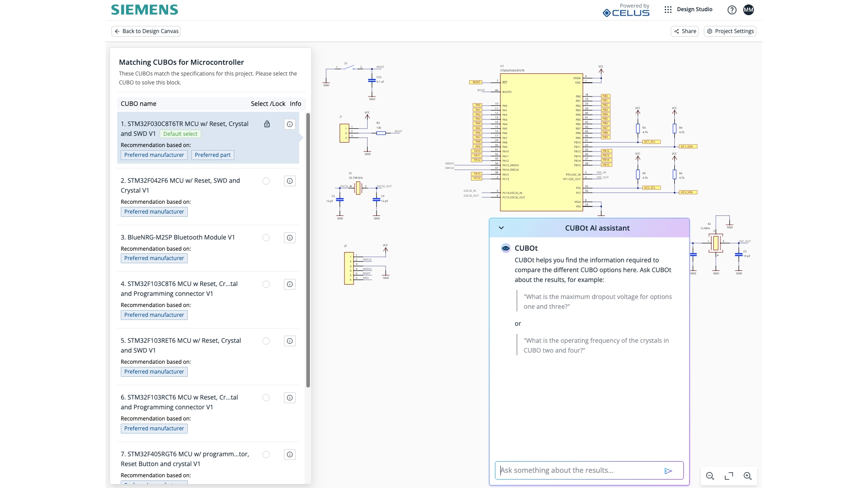Click the Share button
Viewport: 868px width, 488px height.
(x=685, y=31)
